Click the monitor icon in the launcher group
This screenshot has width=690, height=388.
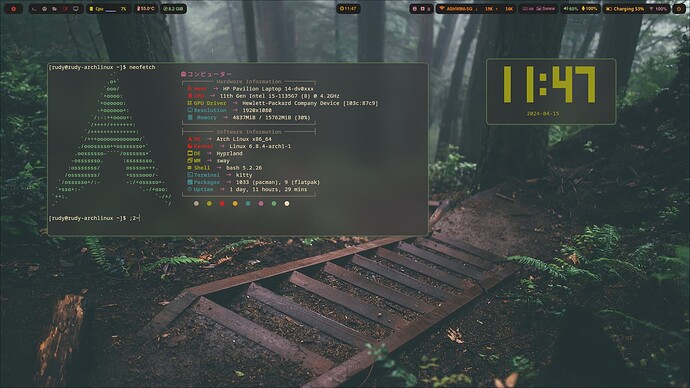tap(76, 9)
